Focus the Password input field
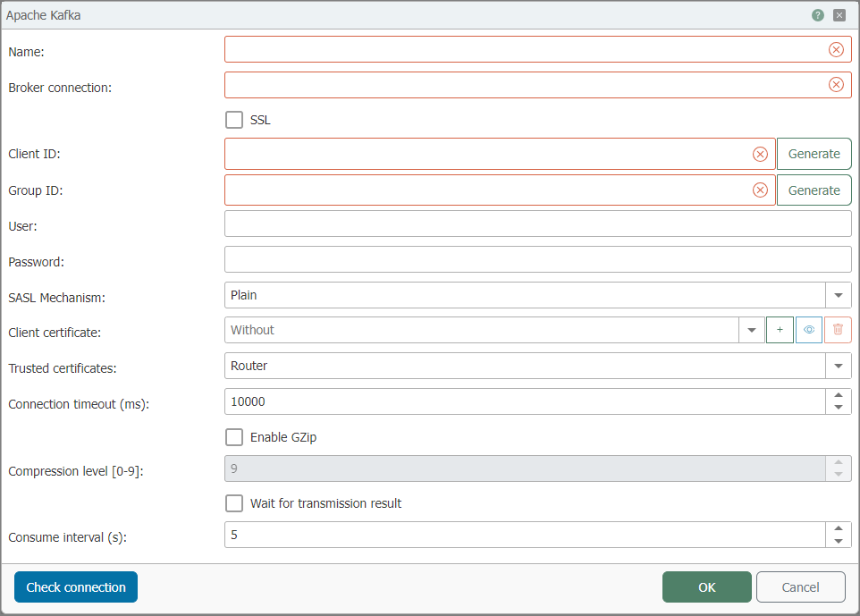This screenshot has width=860, height=616. click(x=537, y=259)
